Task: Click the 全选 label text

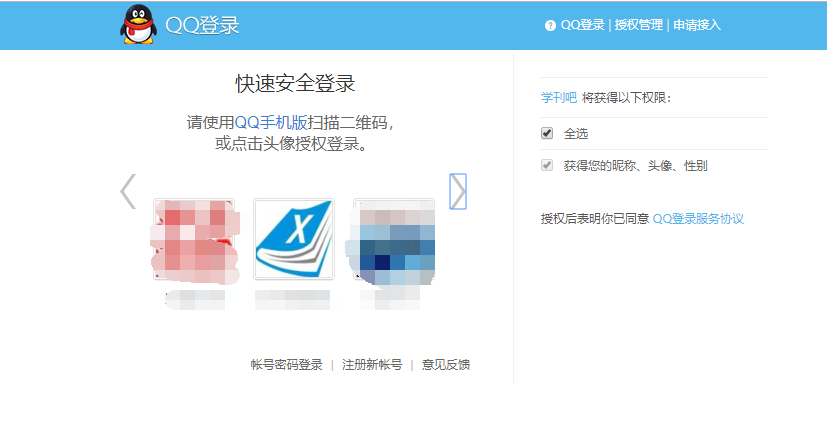Action: pos(576,134)
